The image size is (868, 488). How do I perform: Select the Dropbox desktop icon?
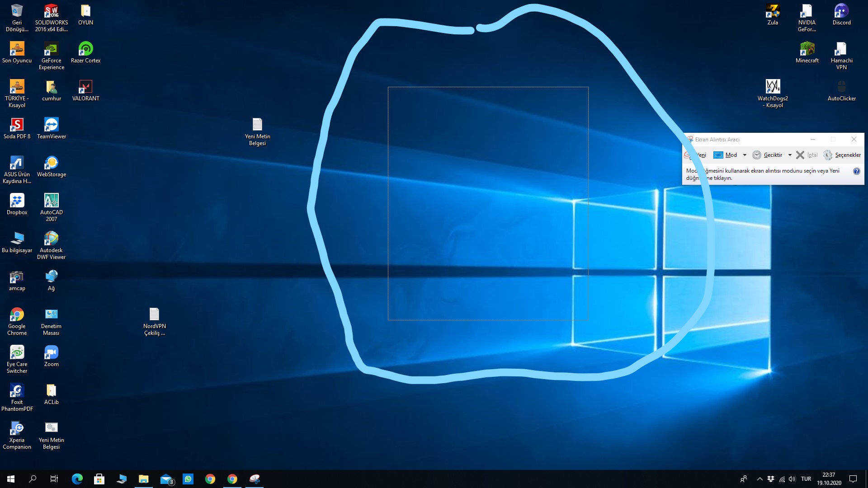[x=17, y=204]
